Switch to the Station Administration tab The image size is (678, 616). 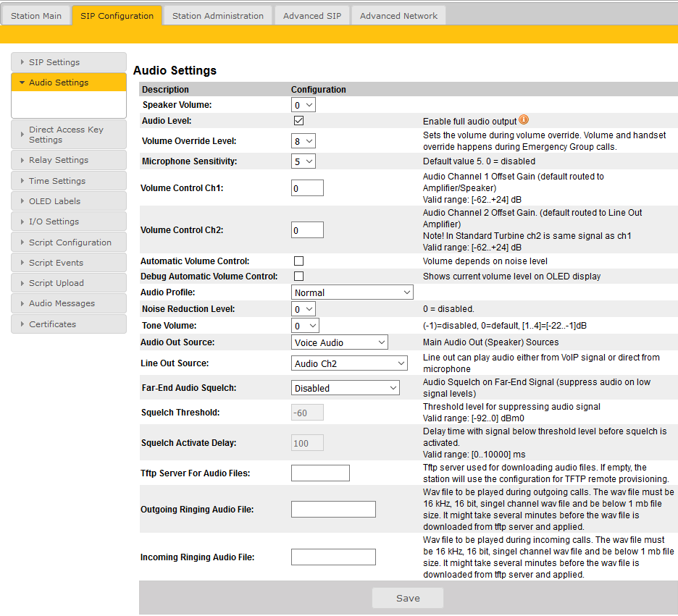pos(218,16)
